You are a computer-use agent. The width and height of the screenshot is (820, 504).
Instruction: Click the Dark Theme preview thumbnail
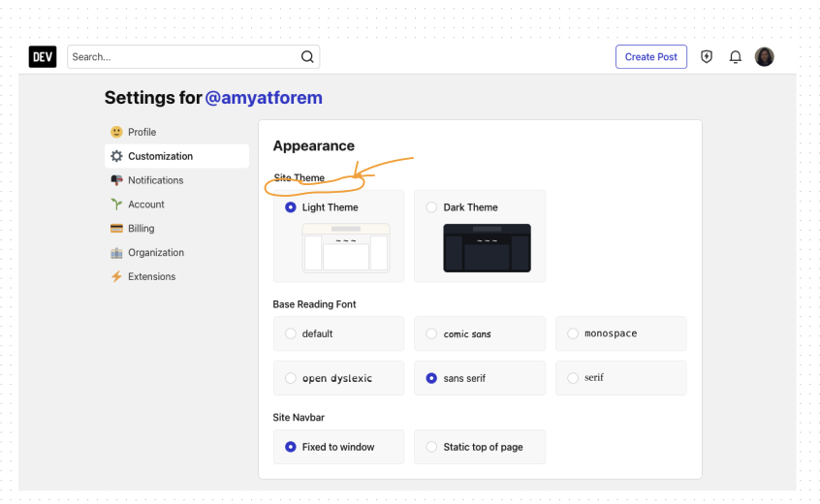(x=487, y=248)
